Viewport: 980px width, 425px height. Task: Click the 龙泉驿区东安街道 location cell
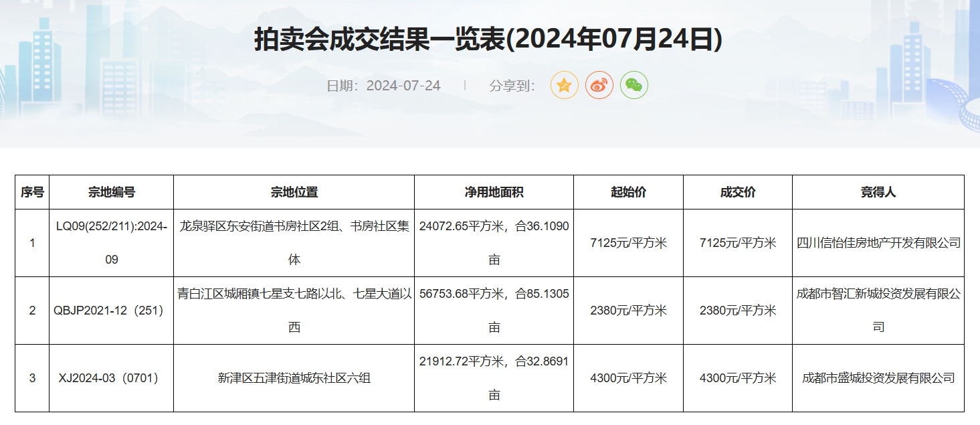coord(294,243)
